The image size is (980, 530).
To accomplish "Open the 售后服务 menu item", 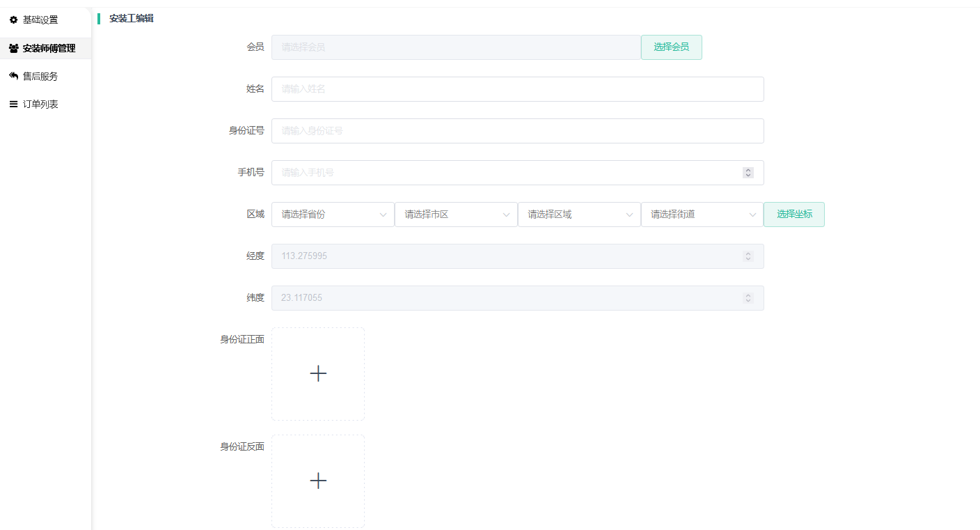I will 40,77.
